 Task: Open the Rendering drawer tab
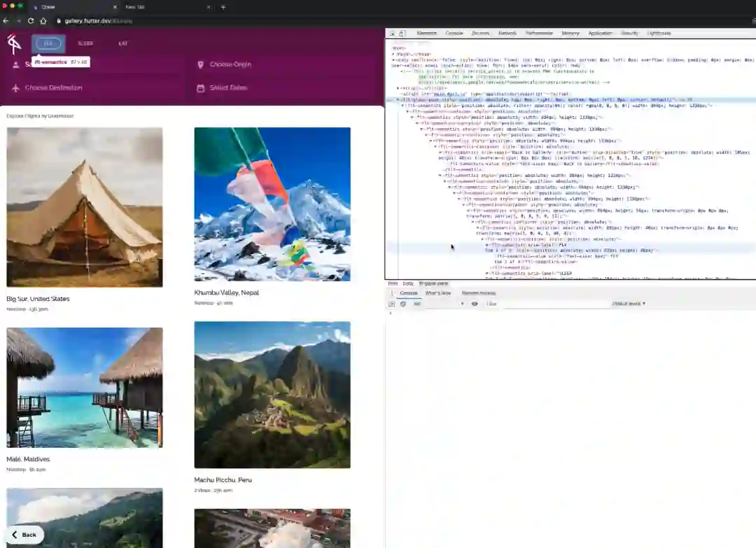478,293
